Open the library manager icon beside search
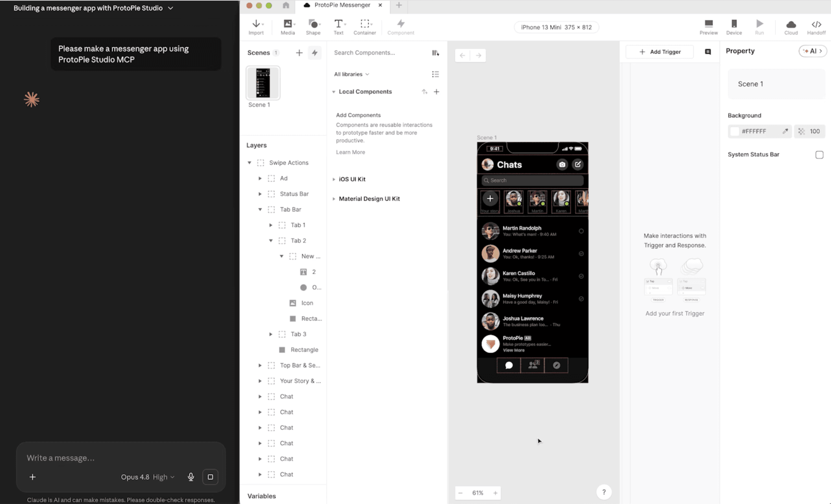 tap(435, 53)
